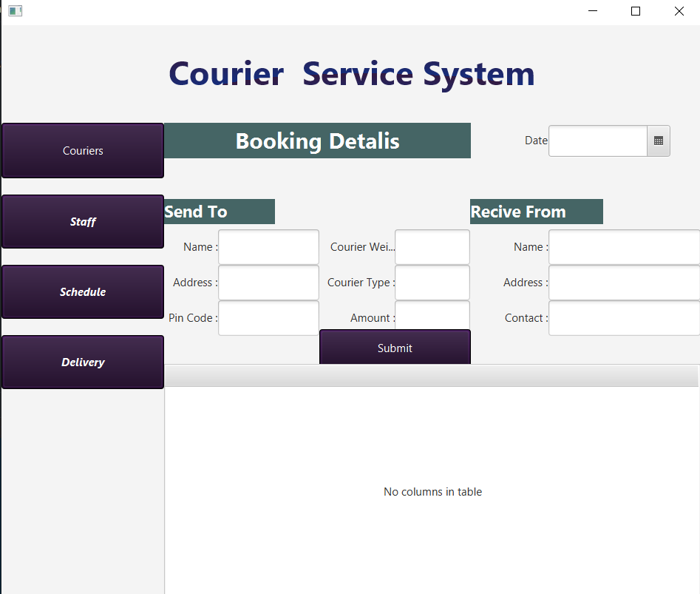
Task: Open the Couriers section
Action: pos(83,151)
